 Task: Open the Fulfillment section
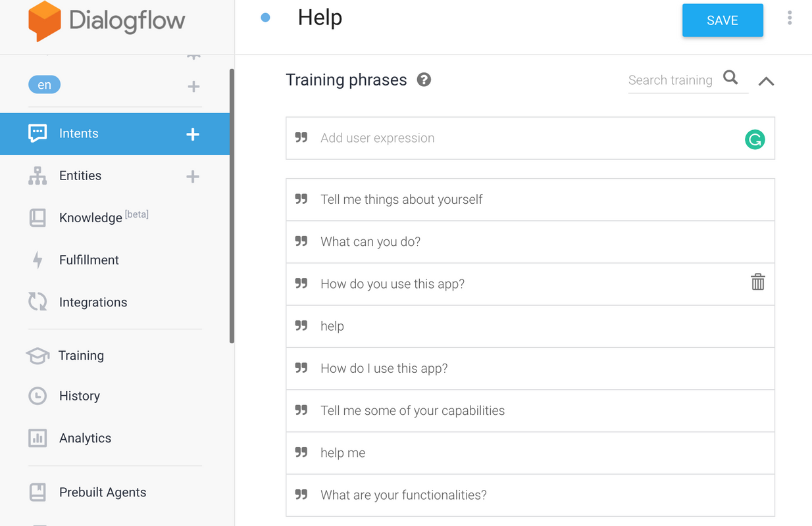[x=89, y=260]
